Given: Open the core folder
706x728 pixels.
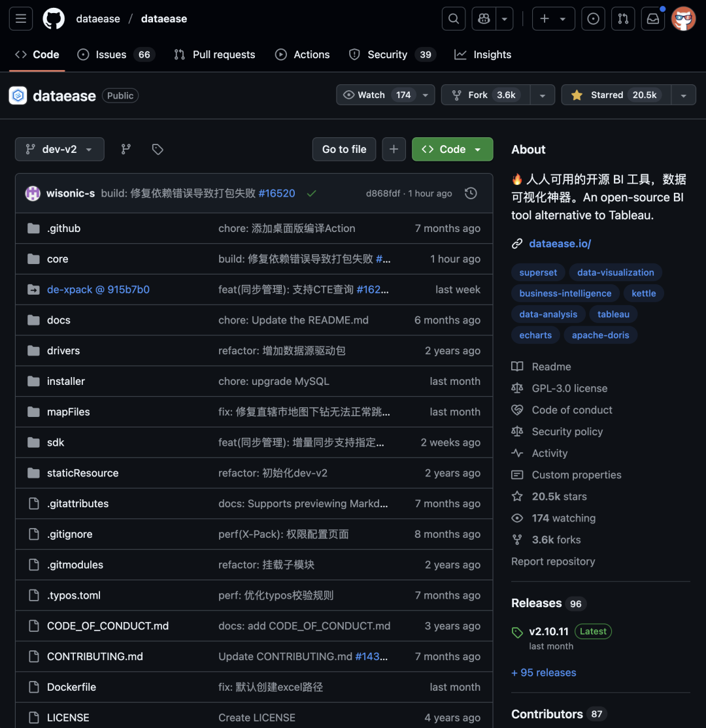Looking at the screenshot, I should pyautogui.click(x=58, y=259).
